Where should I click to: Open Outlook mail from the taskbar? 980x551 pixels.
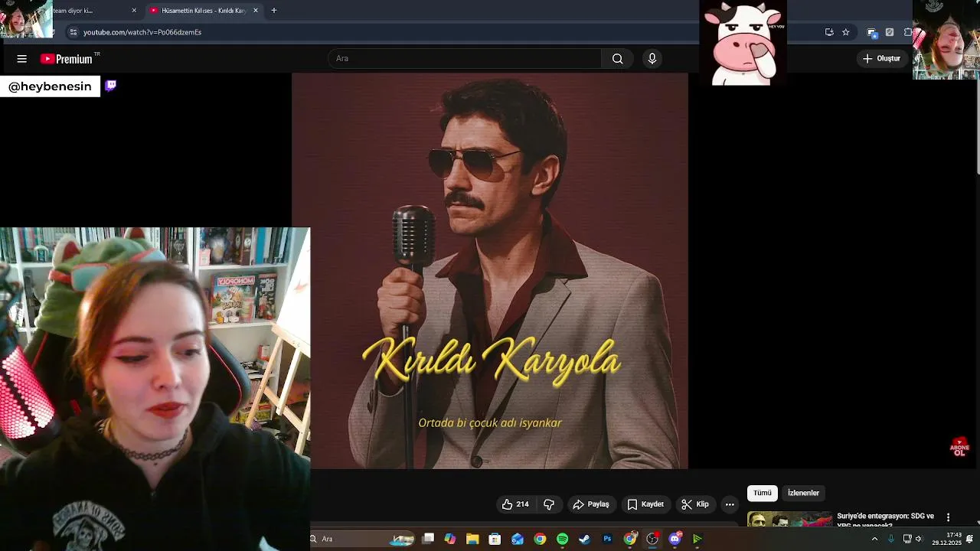(x=518, y=539)
